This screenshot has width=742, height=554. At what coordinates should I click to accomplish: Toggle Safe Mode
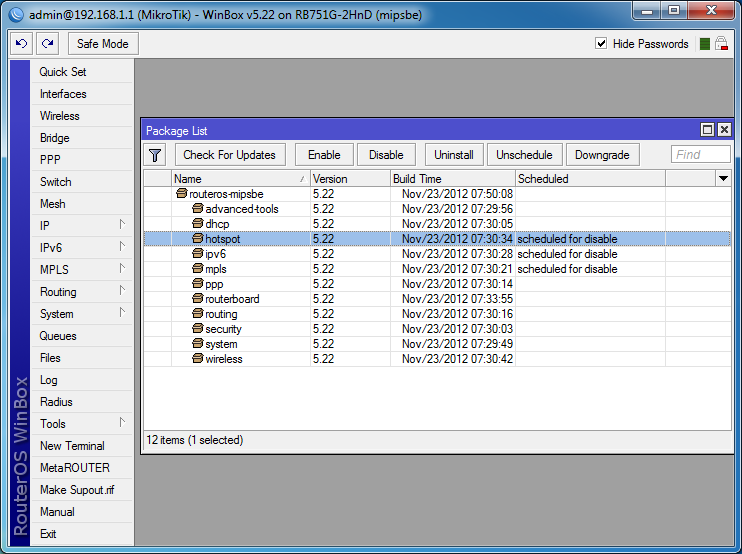(103, 44)
